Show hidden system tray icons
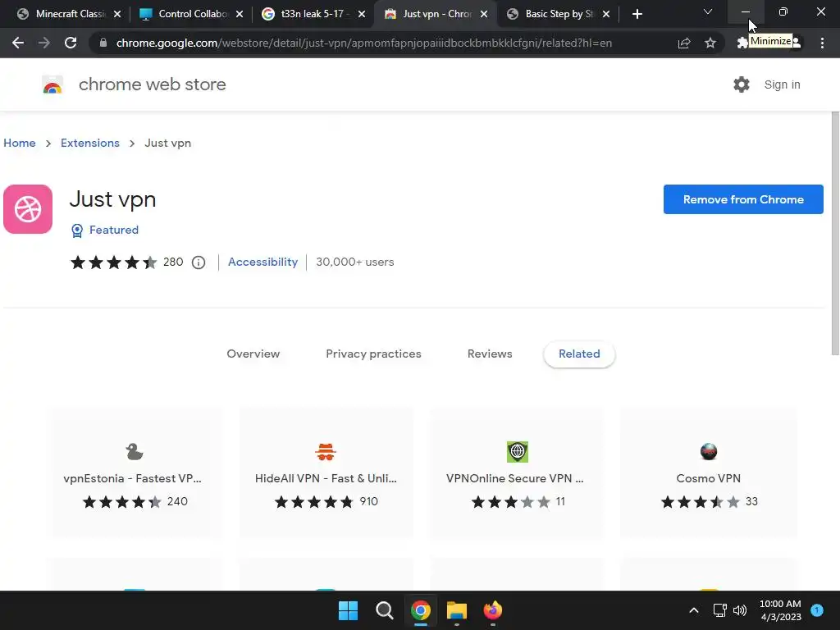This screenshot has width=840, height=630. [x=694, y=610]
